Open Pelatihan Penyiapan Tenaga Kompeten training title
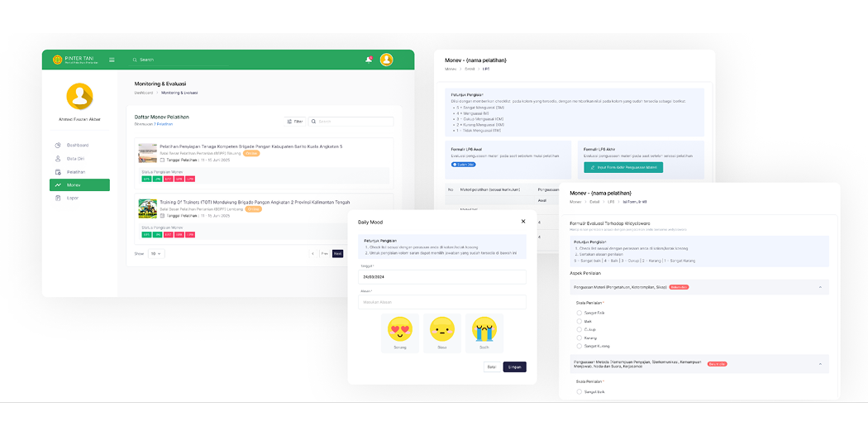 250,146
